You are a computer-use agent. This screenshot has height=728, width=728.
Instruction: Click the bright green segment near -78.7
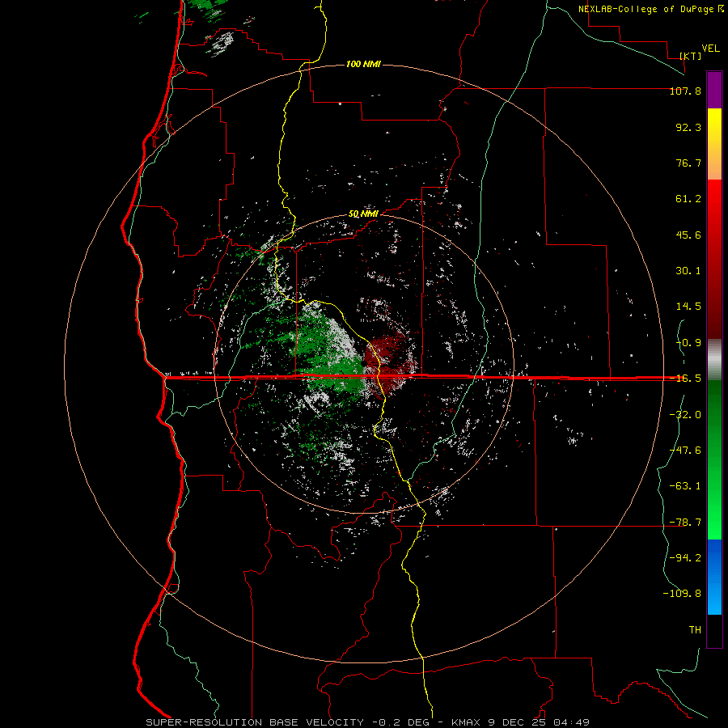tap(714, 520)
